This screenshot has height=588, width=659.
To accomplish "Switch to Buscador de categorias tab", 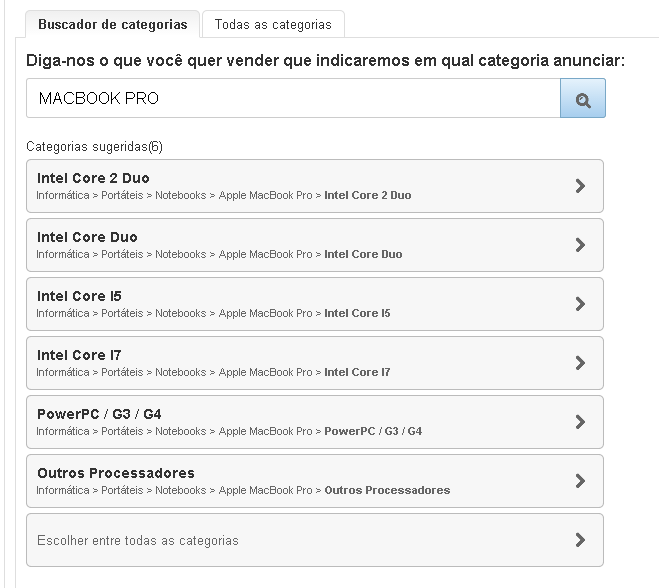I will (113, 24).
